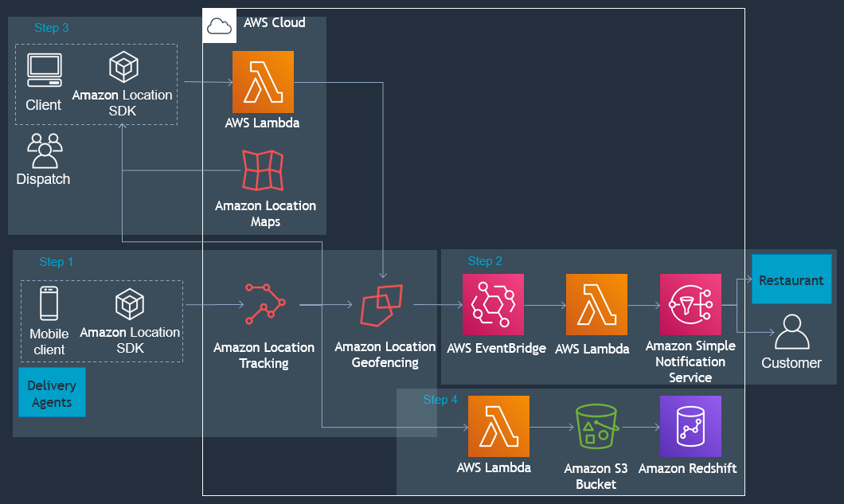
Task: Select the AWS EventBridge icon
Action: [x=494, y=305]
